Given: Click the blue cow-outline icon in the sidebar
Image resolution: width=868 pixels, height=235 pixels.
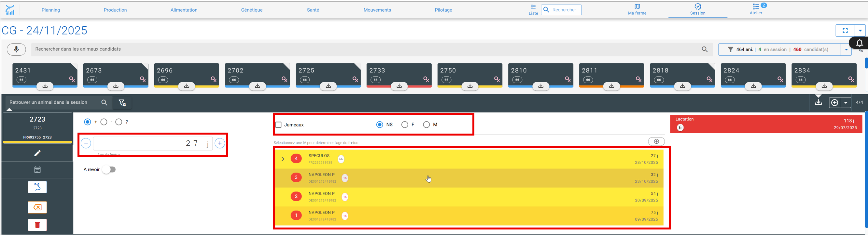Looking at the screenshot, I should point(37,187).
